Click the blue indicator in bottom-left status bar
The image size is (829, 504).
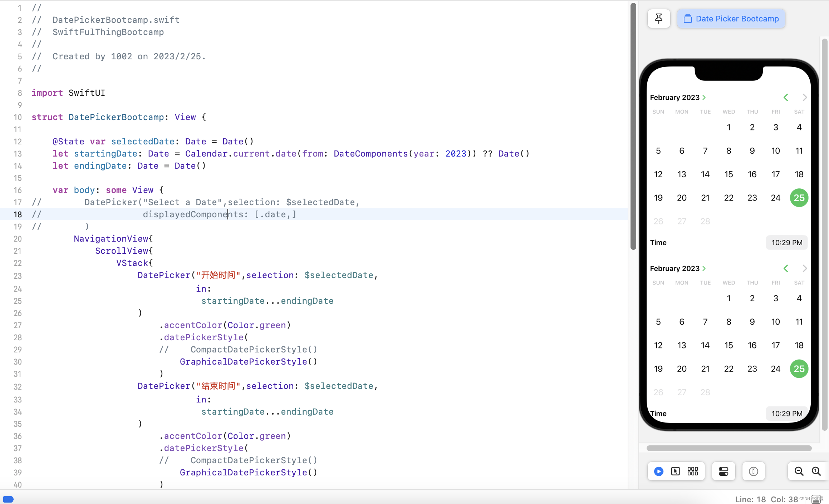tap(8, 499)
